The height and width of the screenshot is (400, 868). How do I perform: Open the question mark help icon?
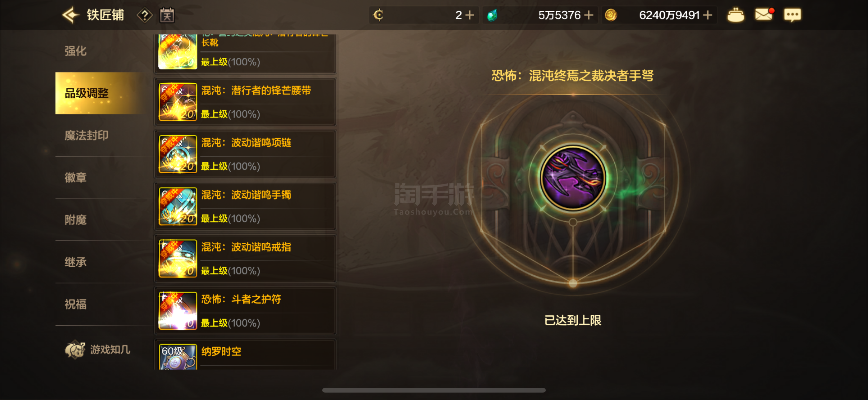(x=145, y=15)
